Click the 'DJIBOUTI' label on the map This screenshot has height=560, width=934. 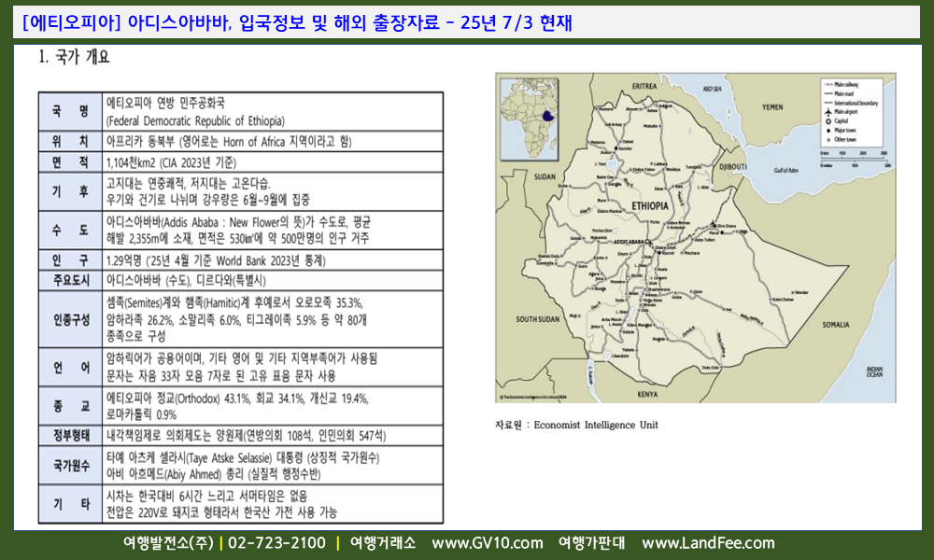[x=732, y=167]
